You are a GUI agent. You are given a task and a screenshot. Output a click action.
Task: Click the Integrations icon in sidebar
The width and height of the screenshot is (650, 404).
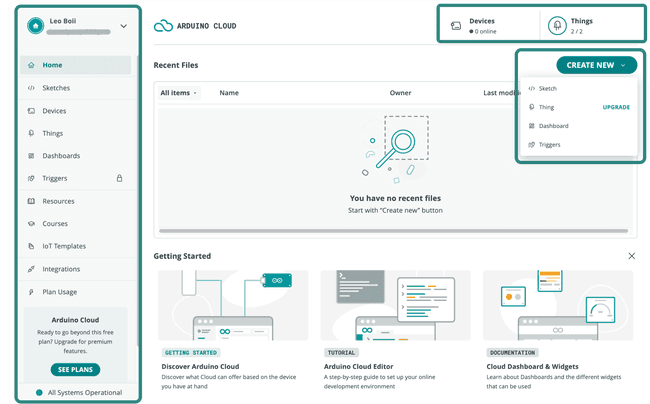coord(32,269)
